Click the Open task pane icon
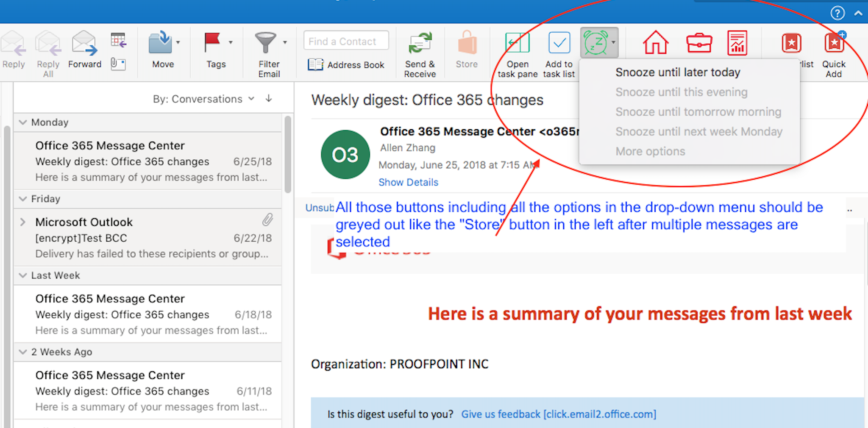This screenshot has width=868, height=428. pyautogui.click(x=517, y=43)
